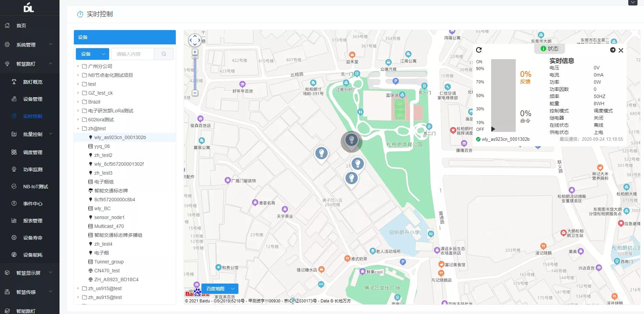Screen dimensions: 644x314
Task: Open 功率监测 in the sidebar
Action: click(33, 169)
